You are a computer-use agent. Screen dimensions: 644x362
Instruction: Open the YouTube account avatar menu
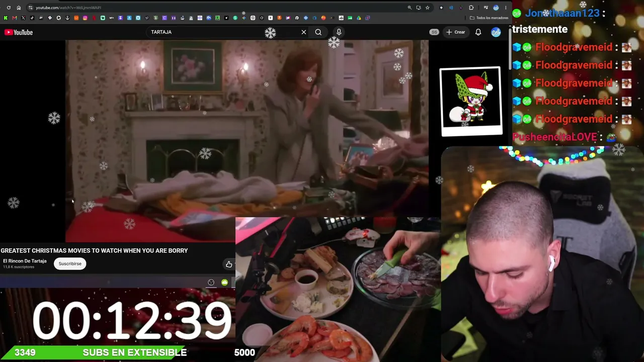point(496,32)
